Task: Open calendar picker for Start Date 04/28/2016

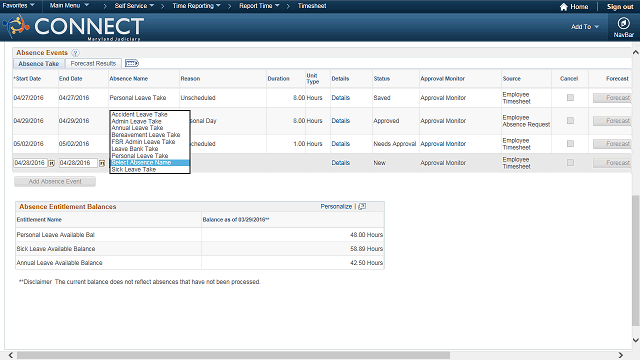Action: [x=51, y=163]
